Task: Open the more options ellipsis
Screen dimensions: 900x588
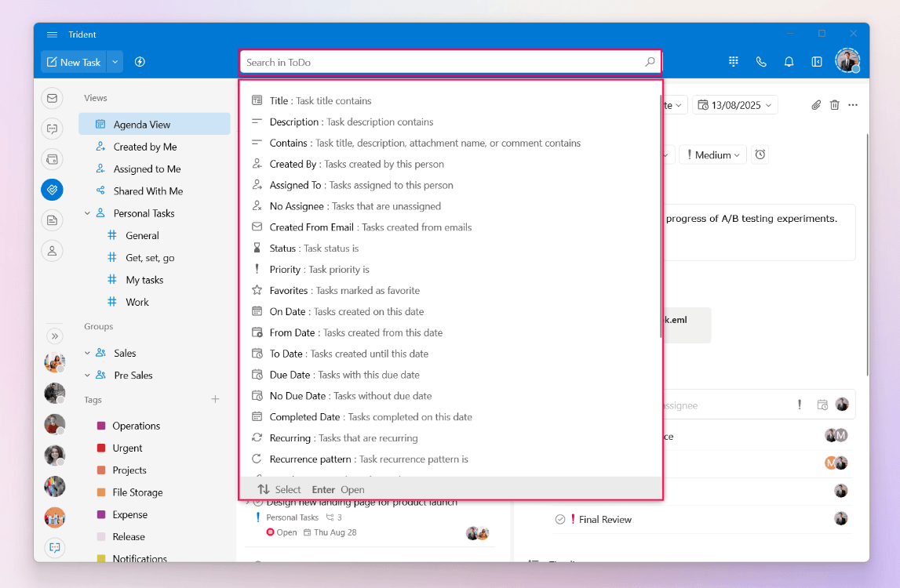Action: 853,105
